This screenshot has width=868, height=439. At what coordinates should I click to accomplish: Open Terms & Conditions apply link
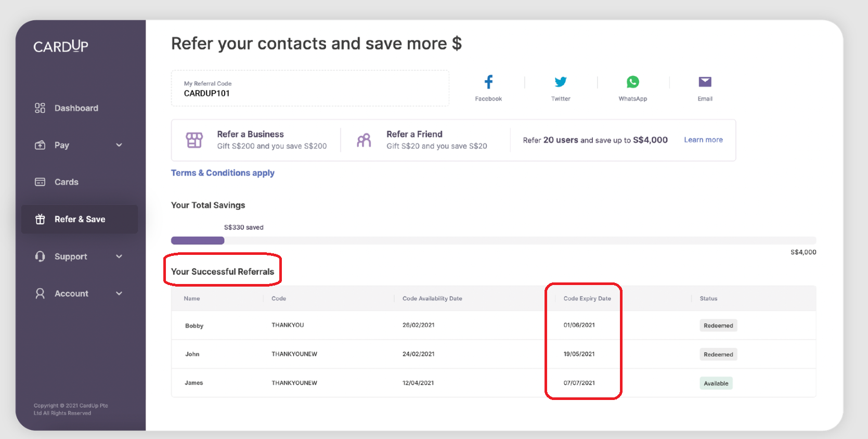(223, 173)
